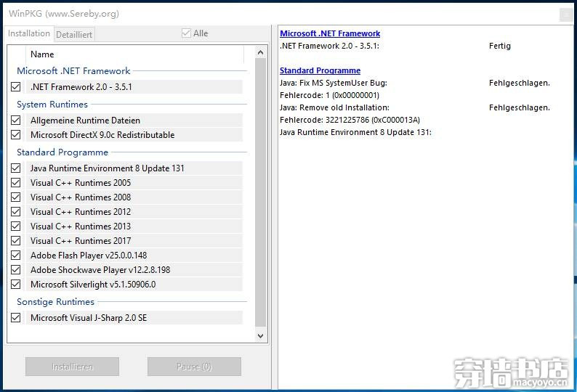577x392 pixels.
Task: Click the window button in title bar corner
Action: pyautogui.click(x=565, y=15)
